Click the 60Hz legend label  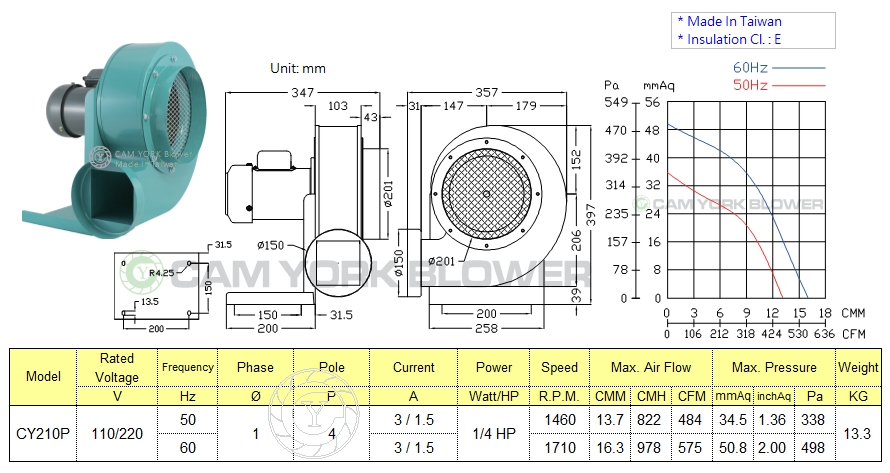(x=750, y=68)
